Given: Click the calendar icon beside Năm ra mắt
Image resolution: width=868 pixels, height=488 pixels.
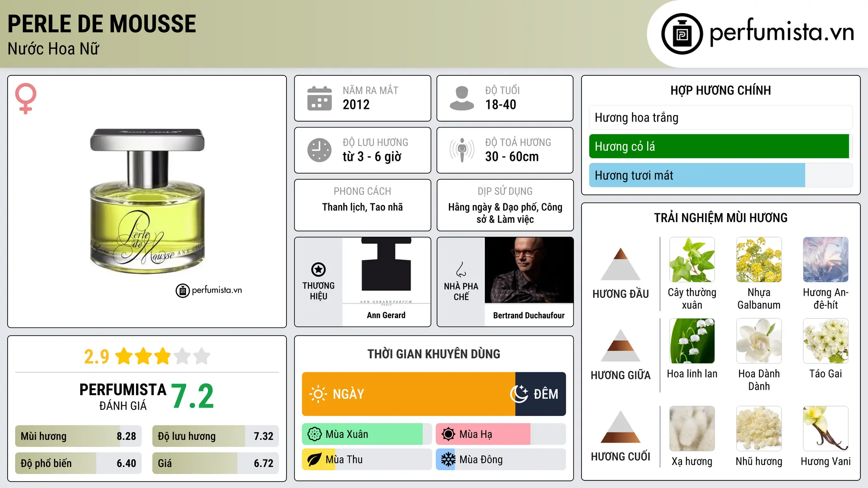Looking at the screenshot, I should tap(320, 98).
